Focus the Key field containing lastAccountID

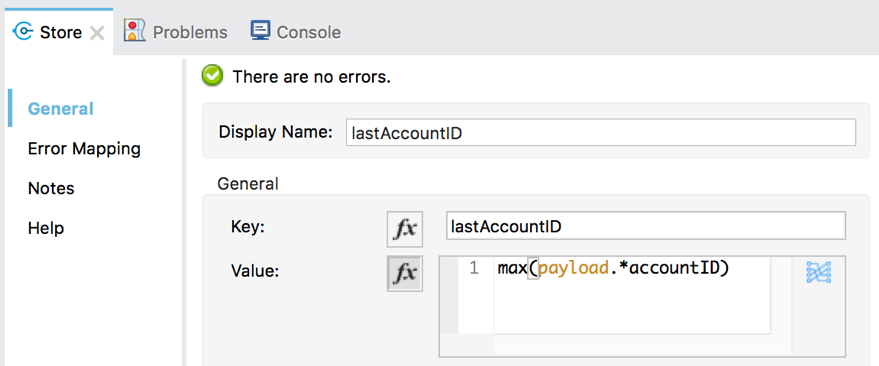click(x=646, y=226)
